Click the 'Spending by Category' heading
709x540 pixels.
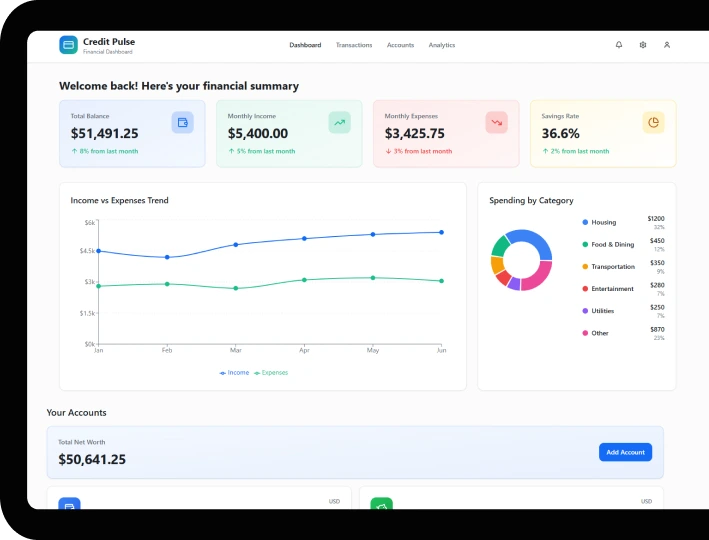531,200
